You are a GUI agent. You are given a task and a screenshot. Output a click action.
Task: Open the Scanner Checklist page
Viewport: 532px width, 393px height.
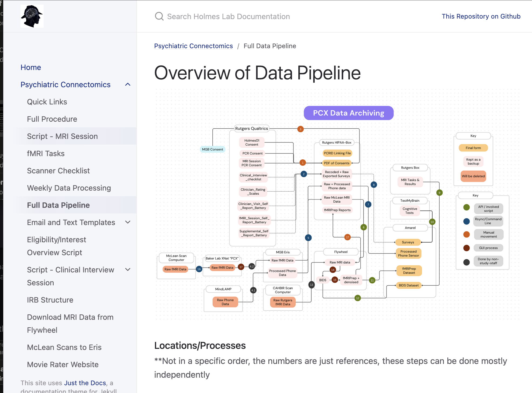[x=58, y=171]
